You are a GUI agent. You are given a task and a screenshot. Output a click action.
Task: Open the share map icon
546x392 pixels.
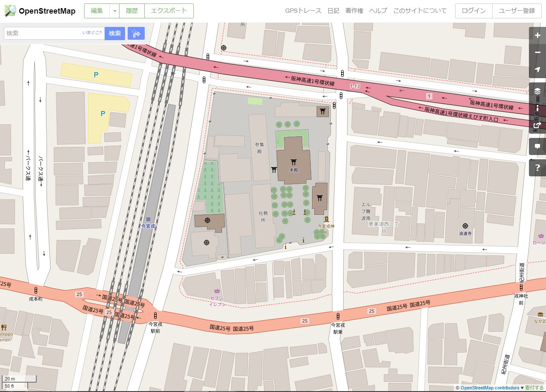click(537, 125)
